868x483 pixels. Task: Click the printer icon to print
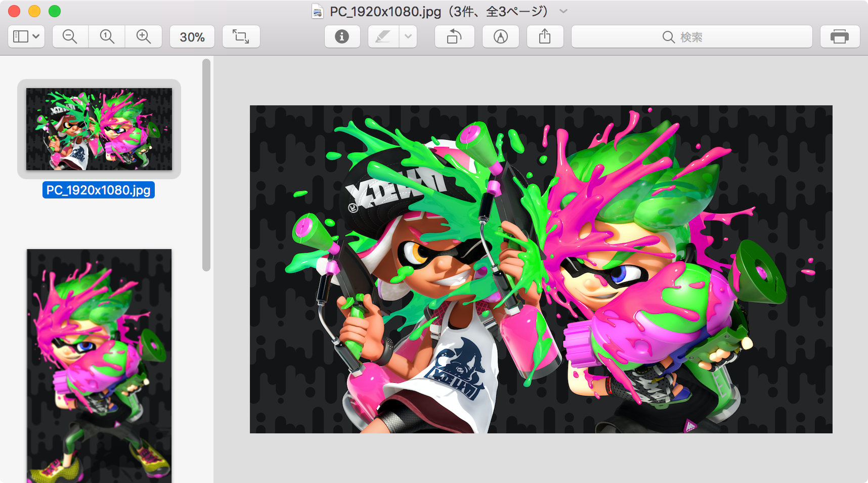pyautogui.click(x=840, y=36)
